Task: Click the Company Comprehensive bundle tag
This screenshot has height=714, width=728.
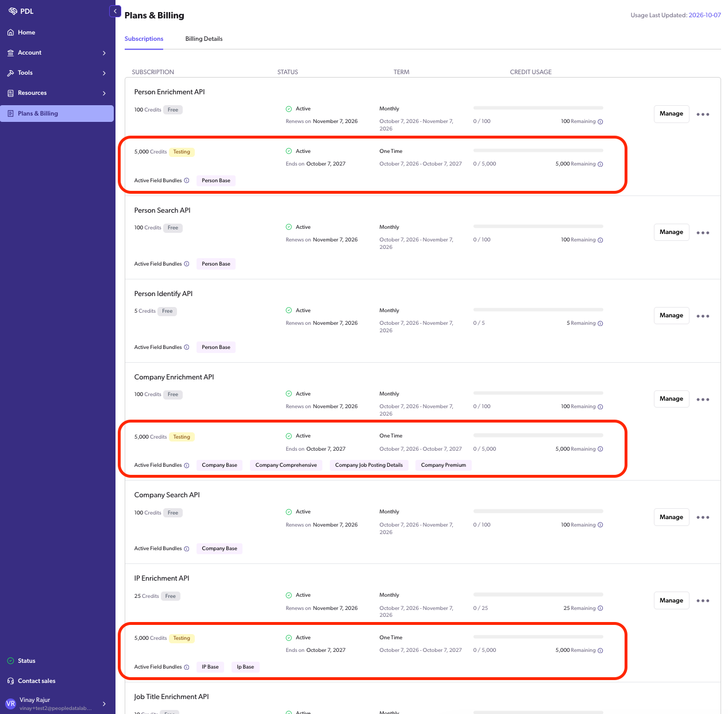Action: click(x=286, y=465)
